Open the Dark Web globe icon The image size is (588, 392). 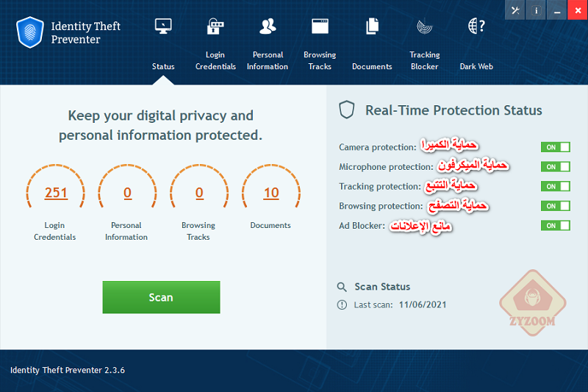(476, 26)
